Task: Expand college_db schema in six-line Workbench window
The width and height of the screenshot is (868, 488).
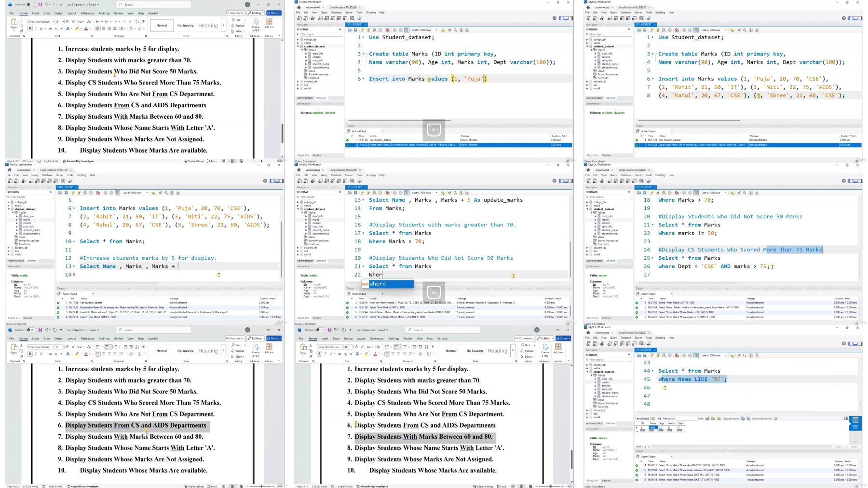Action: tap(298, 40)
